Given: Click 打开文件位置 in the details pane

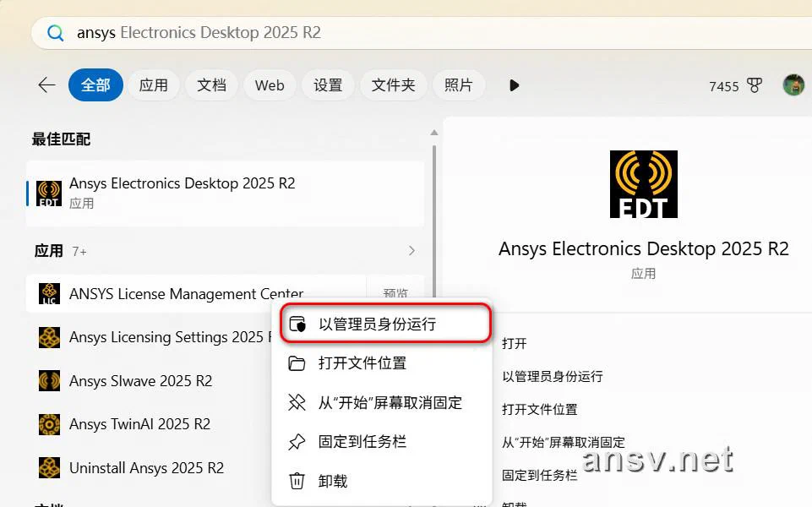Looking at the screenshot, I should [540, 410].
